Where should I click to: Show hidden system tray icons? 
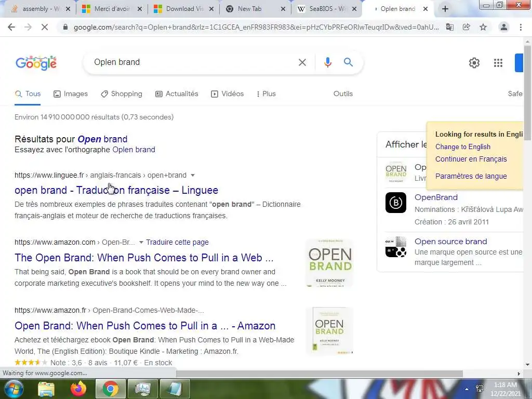pos(467,389)
